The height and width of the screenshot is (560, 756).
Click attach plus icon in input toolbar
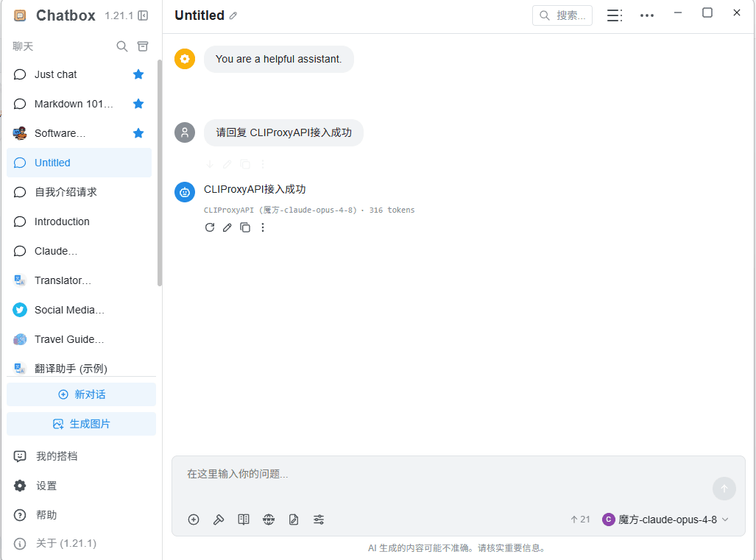(x=194, y=520)
